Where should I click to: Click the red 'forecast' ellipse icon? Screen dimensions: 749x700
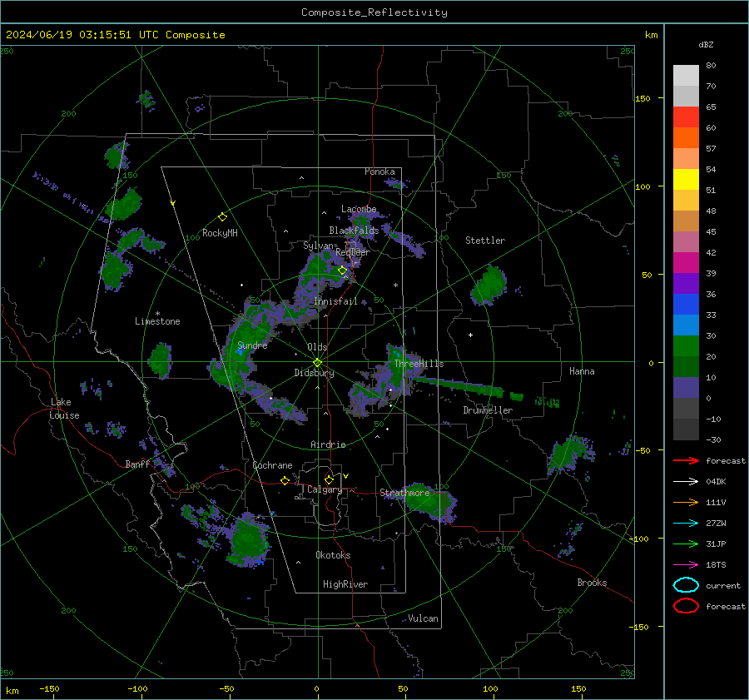tap(686, 606)
